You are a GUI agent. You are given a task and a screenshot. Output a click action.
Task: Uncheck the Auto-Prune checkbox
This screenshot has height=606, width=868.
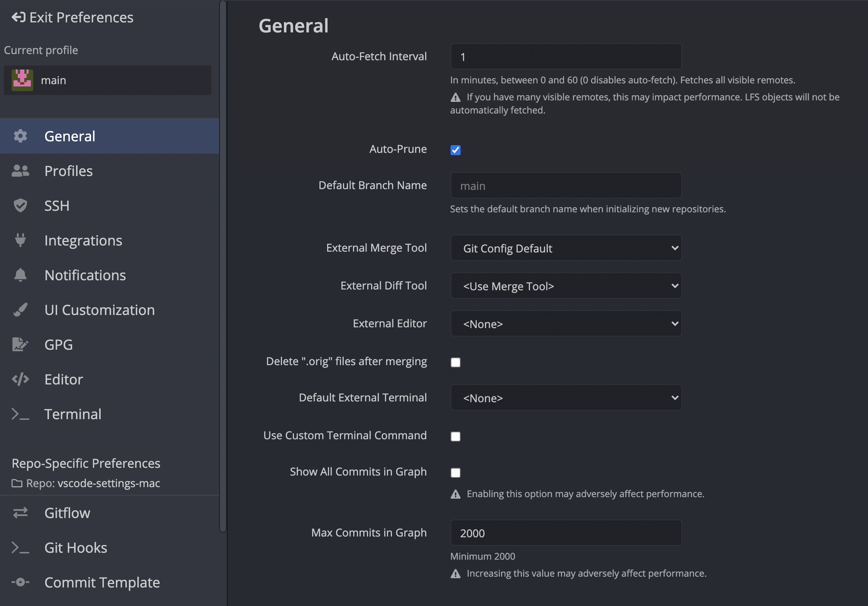pyautogui.click(x=456, y=150)
